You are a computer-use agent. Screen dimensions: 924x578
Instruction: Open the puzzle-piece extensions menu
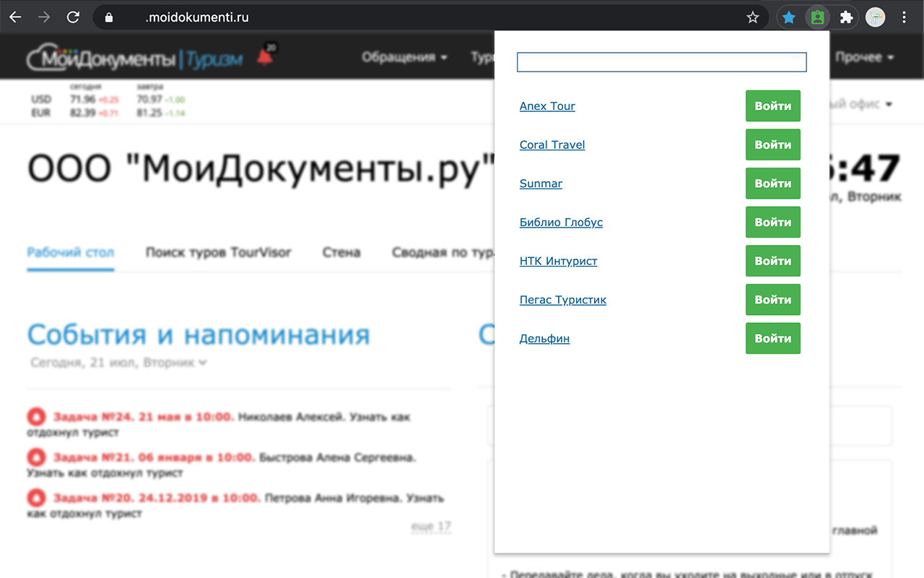click(847, 17)
